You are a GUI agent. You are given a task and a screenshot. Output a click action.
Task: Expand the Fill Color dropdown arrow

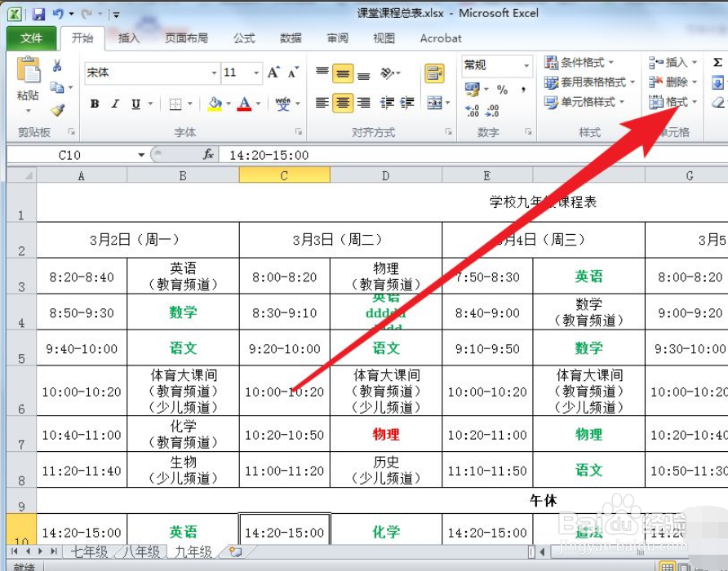click(228, 104)
